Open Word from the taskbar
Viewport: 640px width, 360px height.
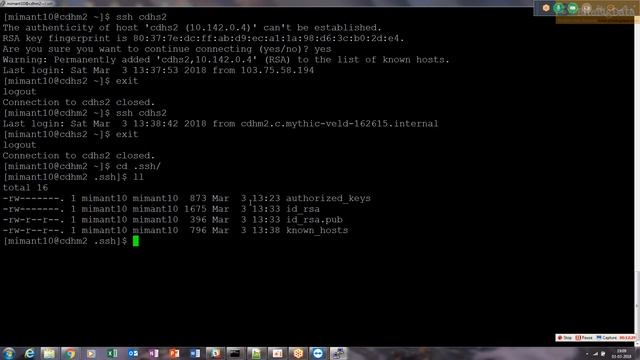pos(195,353)
